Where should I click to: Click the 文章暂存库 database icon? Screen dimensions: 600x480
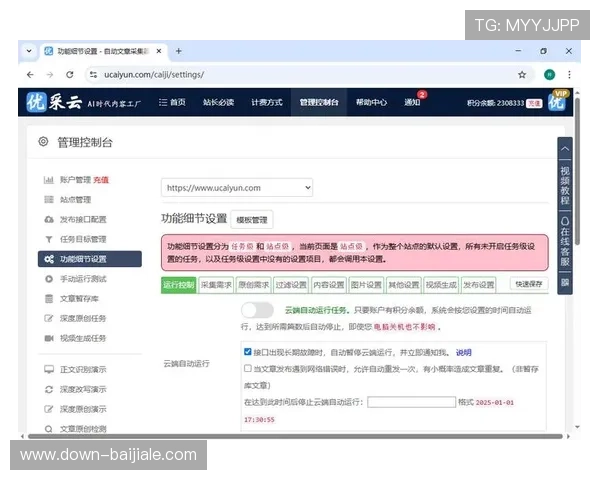[49, 299]
